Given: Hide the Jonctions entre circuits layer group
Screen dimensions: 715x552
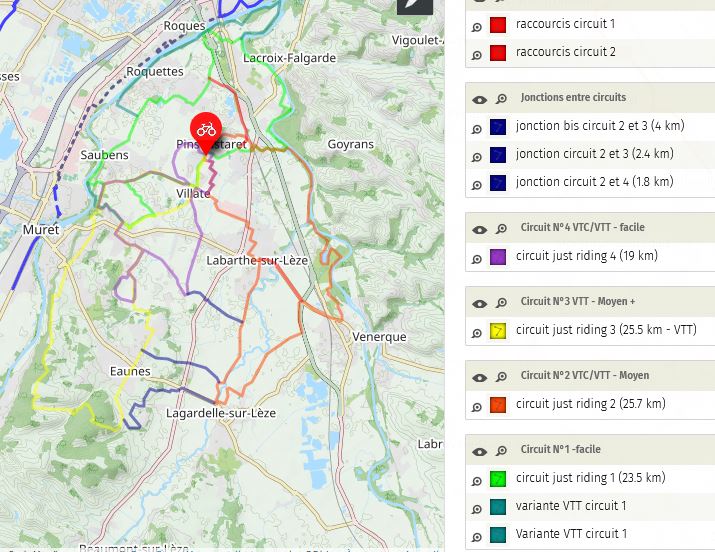Looking at the screenshot, I should [480, 99].
